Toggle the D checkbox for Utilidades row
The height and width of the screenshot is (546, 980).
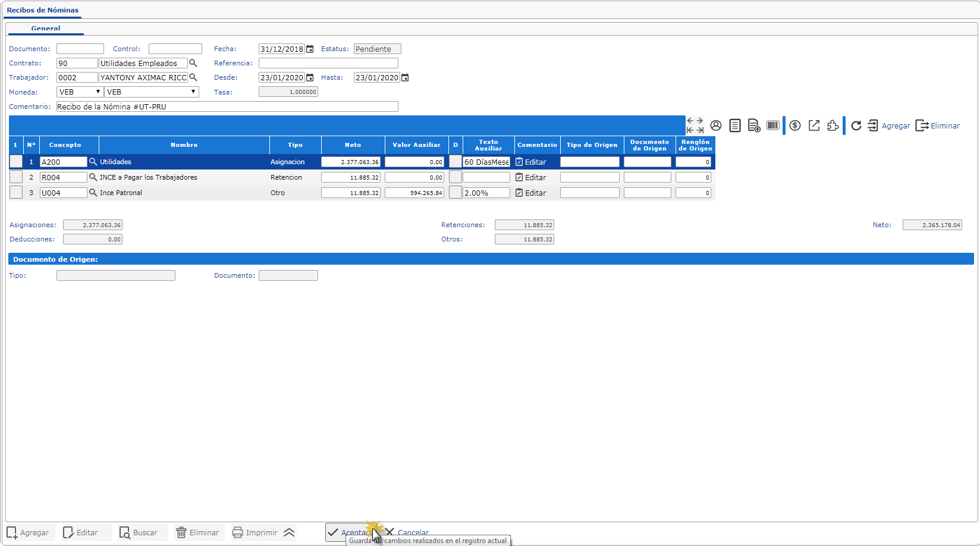click(x=456, y=162)
